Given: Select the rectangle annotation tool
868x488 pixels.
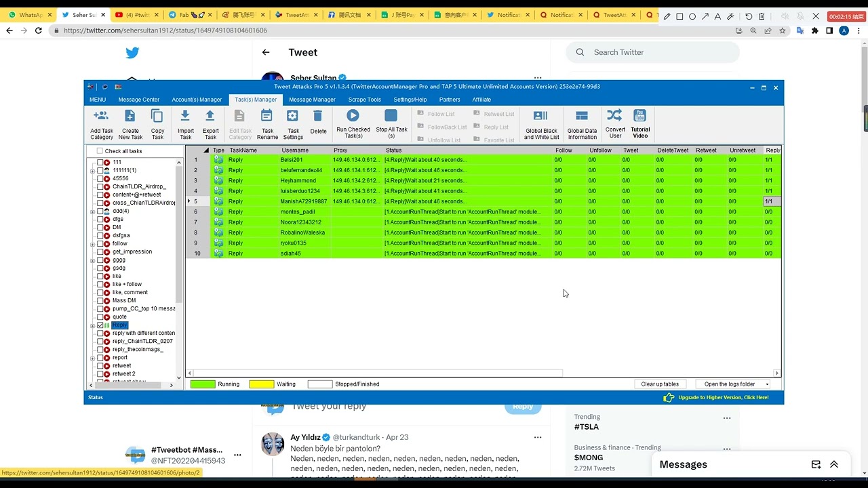Looking at the screenshot, I should tap(679, 16).
